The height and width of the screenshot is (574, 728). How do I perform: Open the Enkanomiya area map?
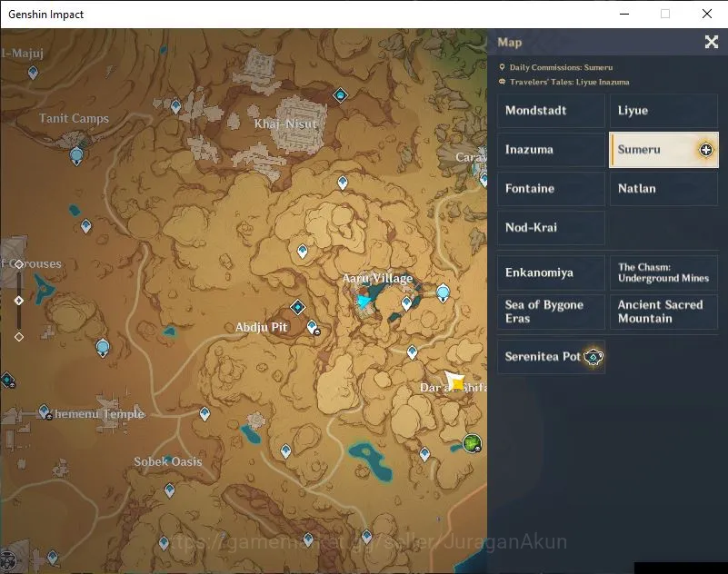(551, 272)
